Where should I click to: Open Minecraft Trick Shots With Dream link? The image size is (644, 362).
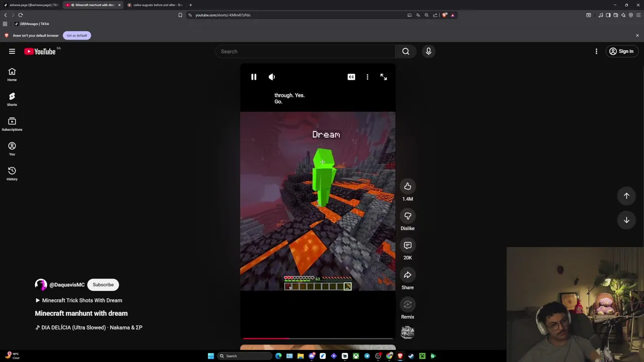click(x=78, y=300)
